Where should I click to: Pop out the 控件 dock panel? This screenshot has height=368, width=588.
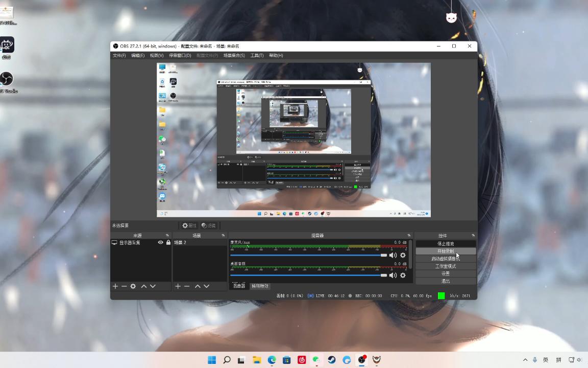tap(473, 236)
